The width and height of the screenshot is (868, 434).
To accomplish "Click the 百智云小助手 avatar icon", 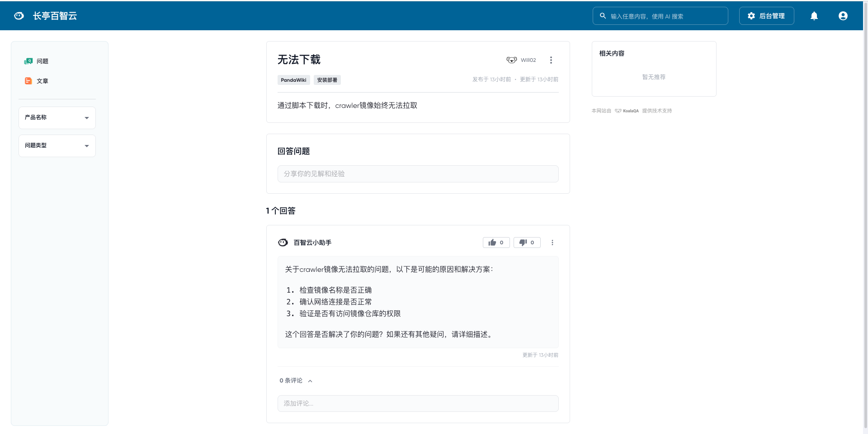I will (x=283, y=243).
